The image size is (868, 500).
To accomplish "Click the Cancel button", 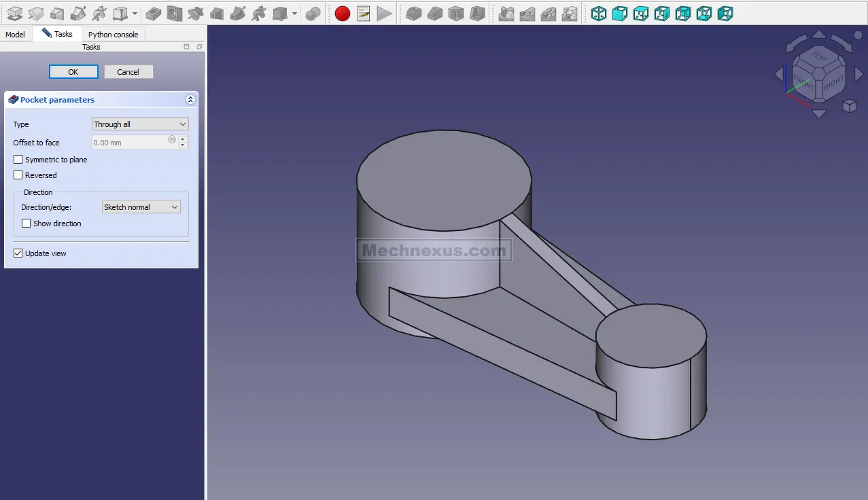I will click(x=128, y=72).
